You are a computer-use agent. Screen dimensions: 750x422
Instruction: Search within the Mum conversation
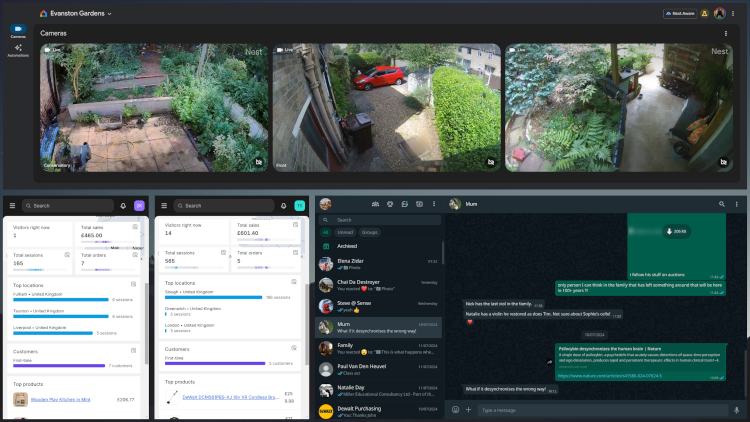click(x=721, y=204)
